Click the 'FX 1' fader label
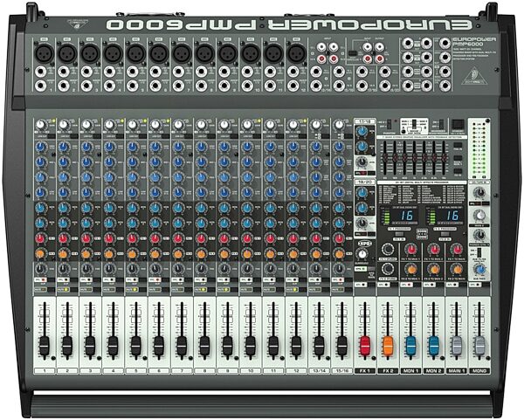The width and height of the screenshot is (524, 420). tap(365, 371)
